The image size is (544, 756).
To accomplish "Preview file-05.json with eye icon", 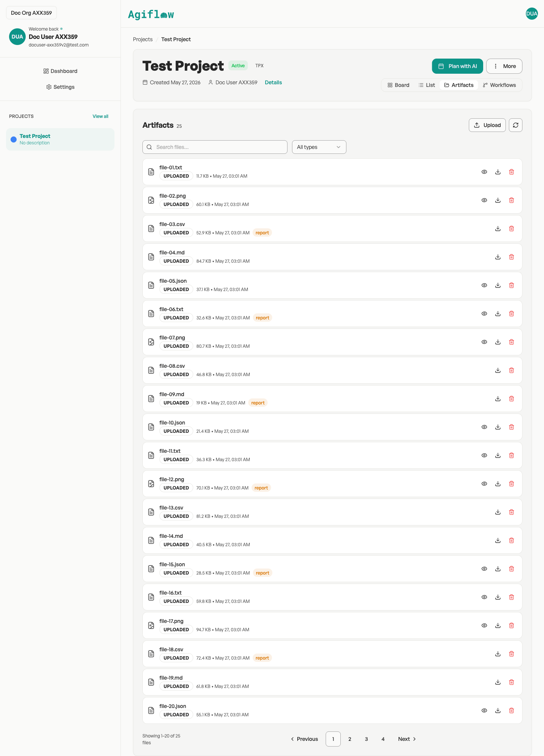I will coord(484,285).
